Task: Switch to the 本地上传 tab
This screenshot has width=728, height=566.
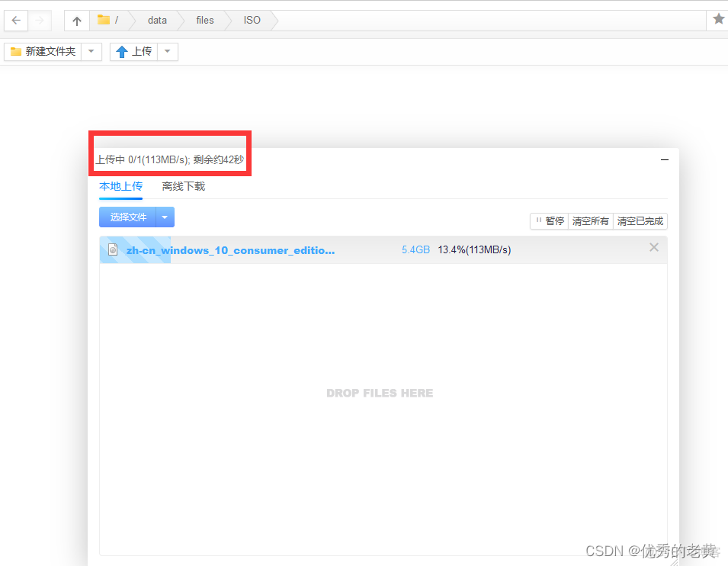Action: [x=120, y=186]
